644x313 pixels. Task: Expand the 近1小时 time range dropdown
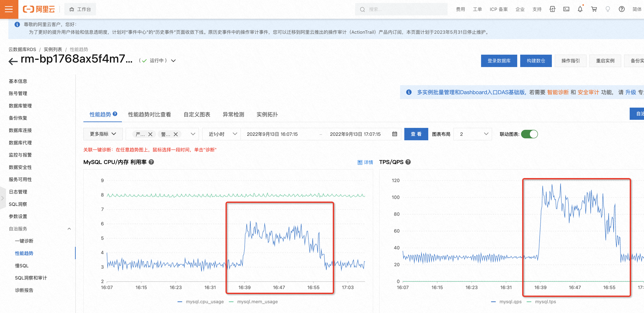pos(221,134)
